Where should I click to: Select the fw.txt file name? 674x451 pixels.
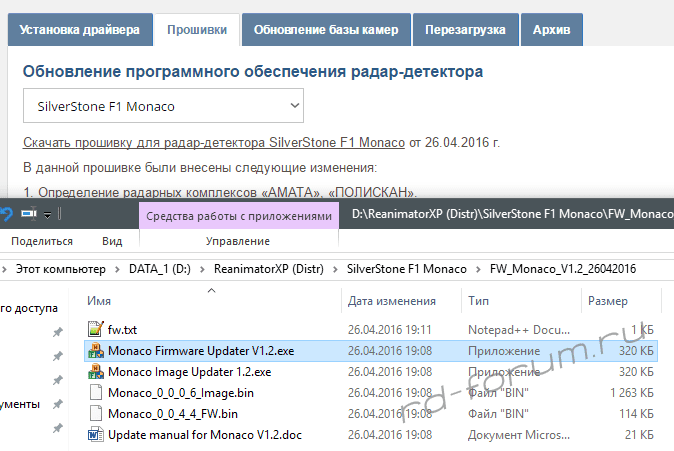tap(122, 330)
